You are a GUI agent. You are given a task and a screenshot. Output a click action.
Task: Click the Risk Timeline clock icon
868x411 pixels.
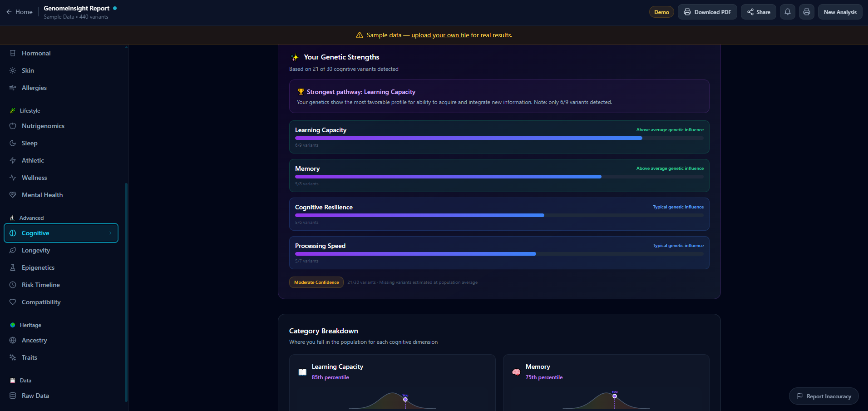13,285
